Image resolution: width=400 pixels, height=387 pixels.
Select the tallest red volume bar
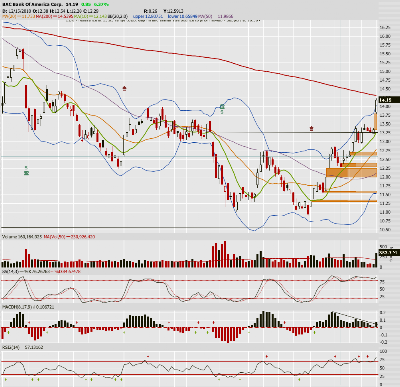click(225, 254)
